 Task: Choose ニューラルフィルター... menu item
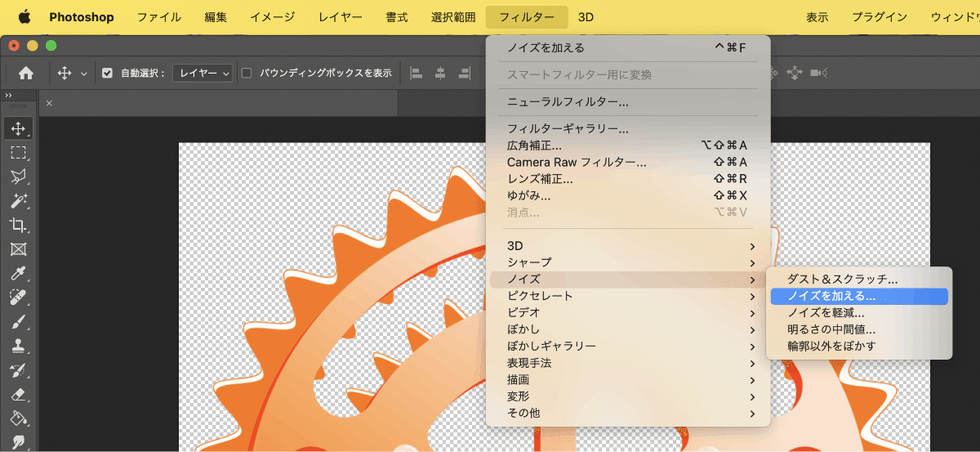pos(628,102)
